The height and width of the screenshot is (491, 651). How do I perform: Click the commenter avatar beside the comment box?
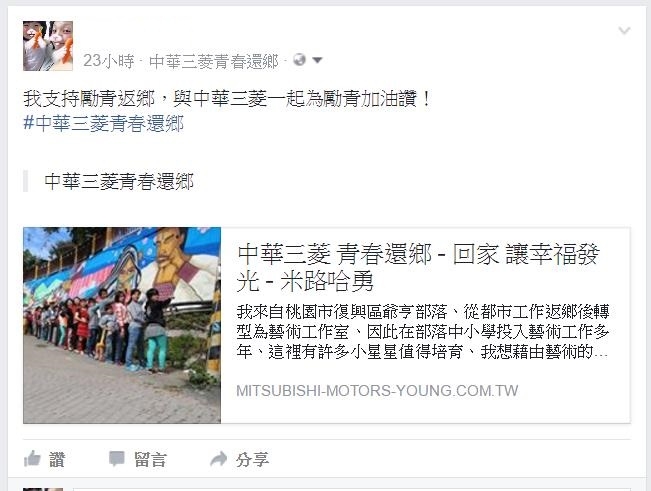click(43, 489)
